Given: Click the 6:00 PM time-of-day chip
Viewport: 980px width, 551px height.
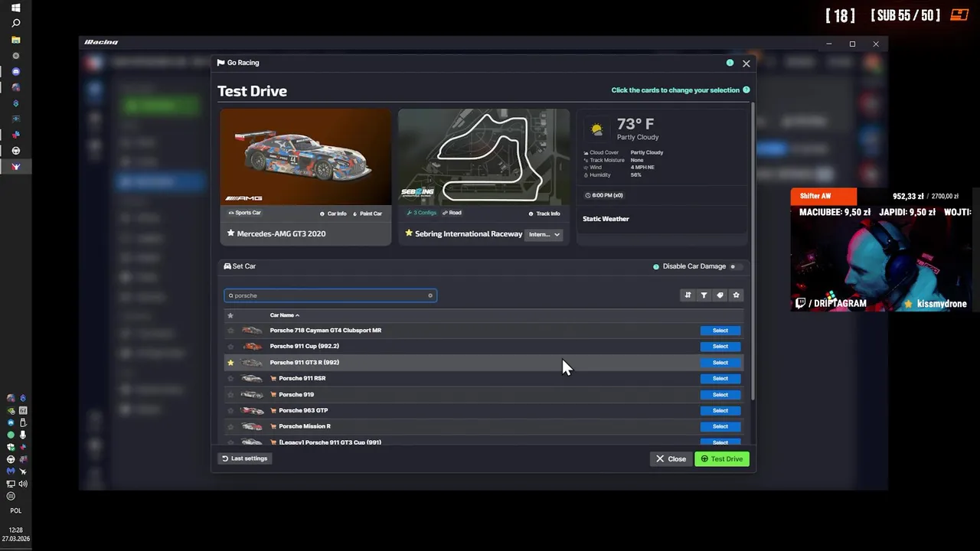Looking at the screenshot, I should tap(604, 195).
